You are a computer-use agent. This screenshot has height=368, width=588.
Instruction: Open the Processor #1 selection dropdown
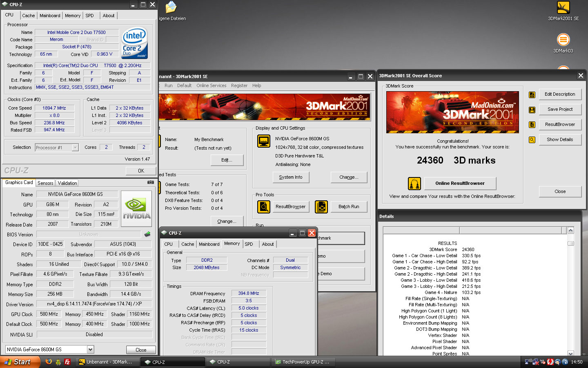coord(57,148)
